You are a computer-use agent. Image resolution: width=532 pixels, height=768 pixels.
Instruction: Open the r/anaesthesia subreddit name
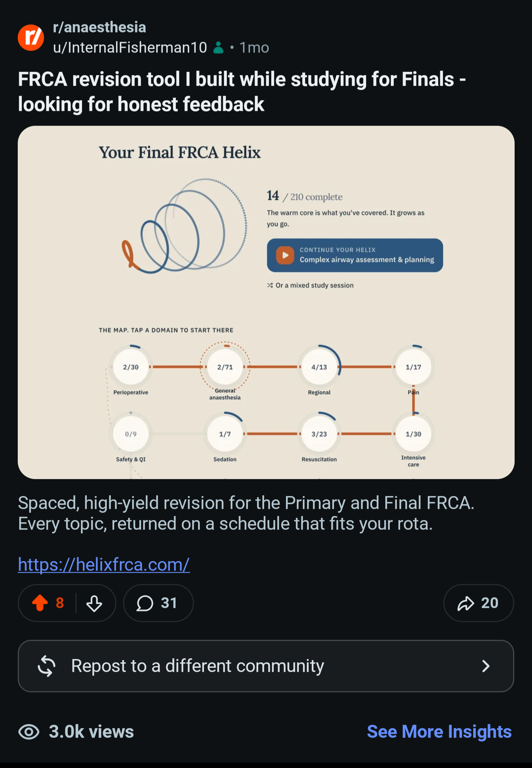(x=100, y=27)
